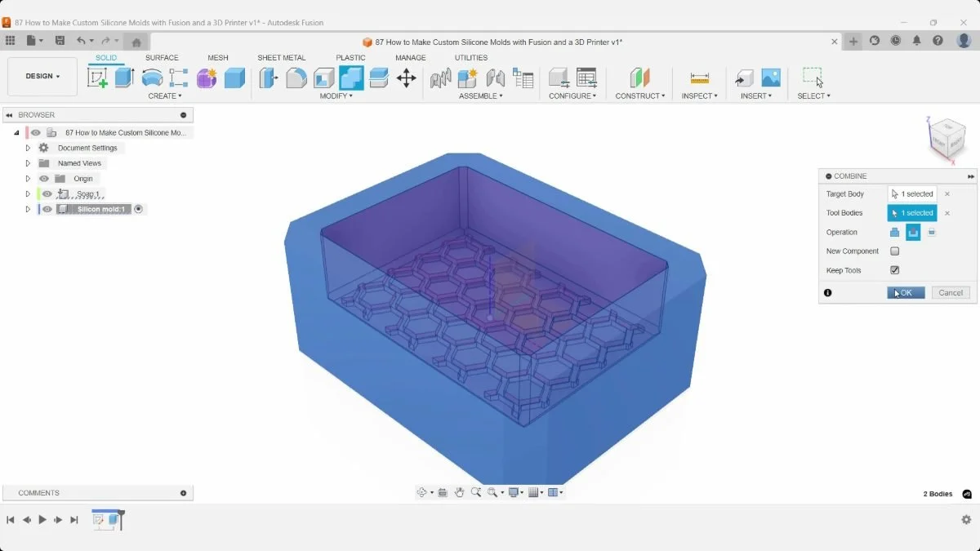The image size is (980, 551).
Task: Select the Fillet tool
Action: coord(296,78)
